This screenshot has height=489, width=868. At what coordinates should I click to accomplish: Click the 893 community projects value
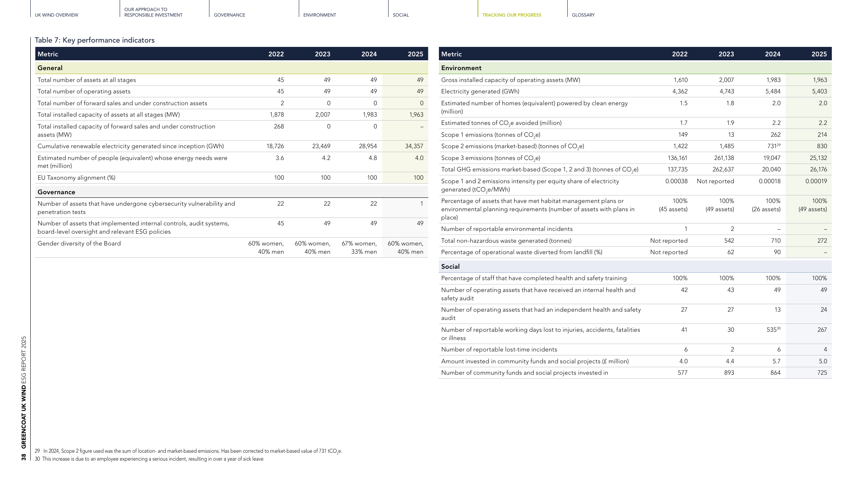click(x=729, y=373)
